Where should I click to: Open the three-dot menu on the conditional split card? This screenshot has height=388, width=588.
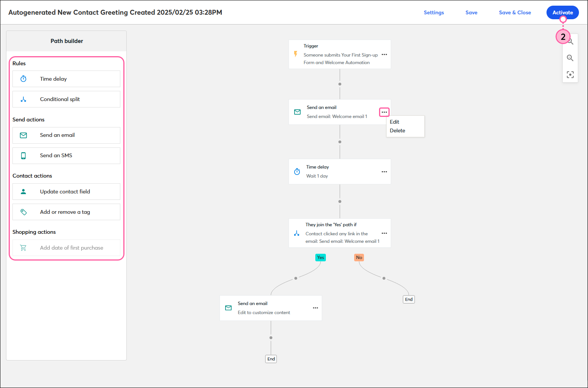(384, 233)
